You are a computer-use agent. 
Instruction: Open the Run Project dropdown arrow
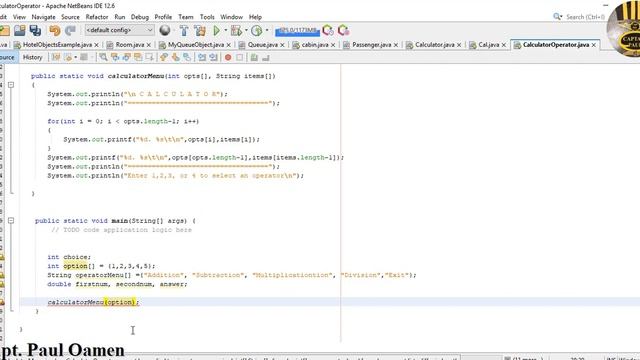point(226,30)
